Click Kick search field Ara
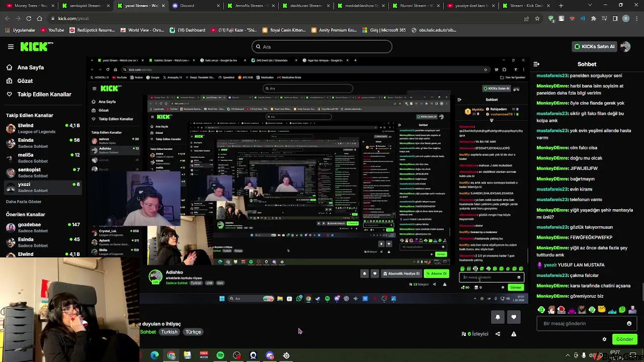 [x=321, y=47]
